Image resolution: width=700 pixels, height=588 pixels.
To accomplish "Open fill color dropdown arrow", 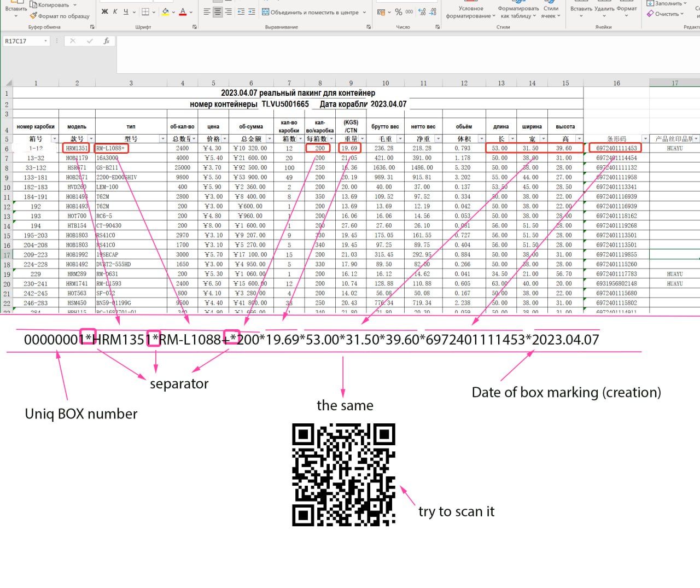I will 173,12.
